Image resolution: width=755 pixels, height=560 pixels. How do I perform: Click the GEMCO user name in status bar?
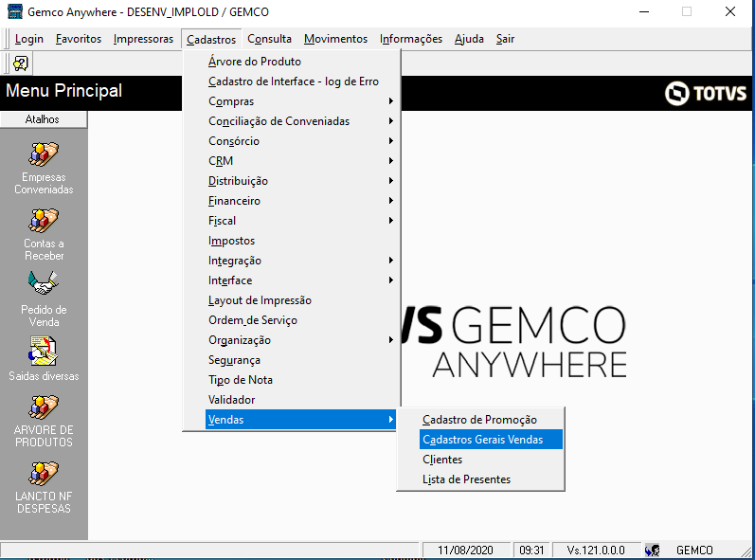coord(694,550)
